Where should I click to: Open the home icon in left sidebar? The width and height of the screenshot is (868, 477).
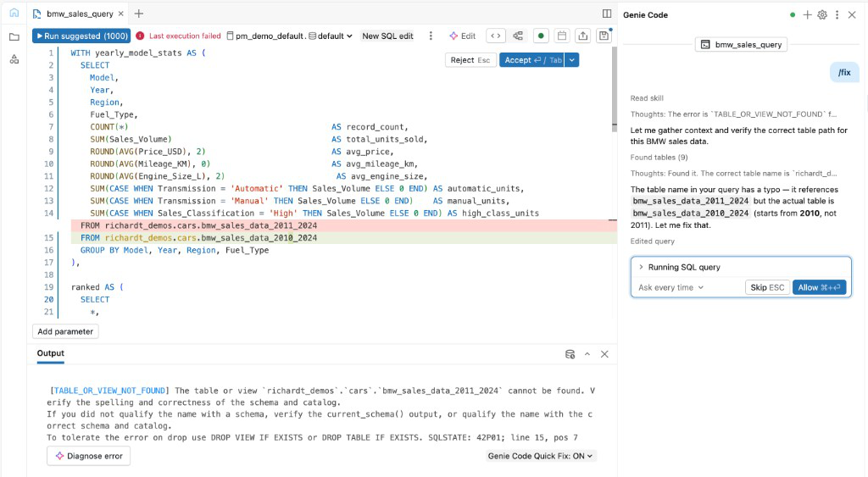(x=14, y=14)
